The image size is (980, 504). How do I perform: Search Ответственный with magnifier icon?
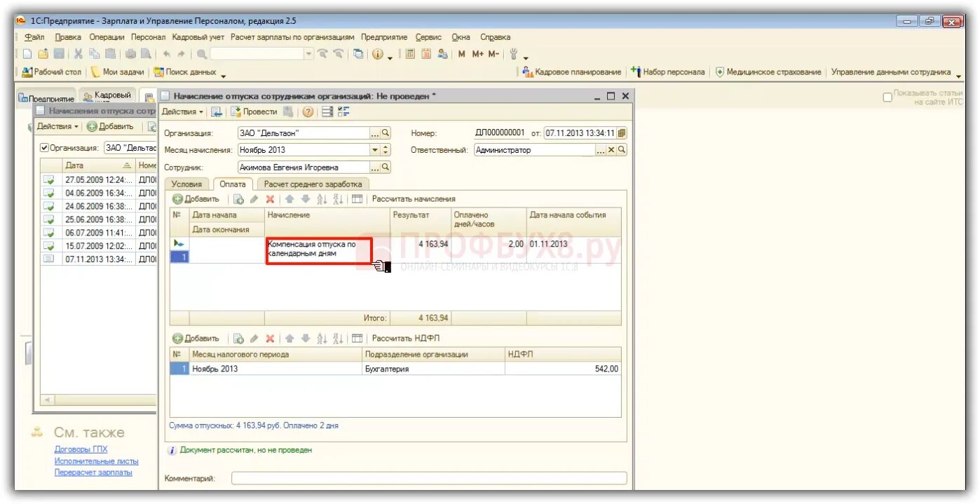622,150
